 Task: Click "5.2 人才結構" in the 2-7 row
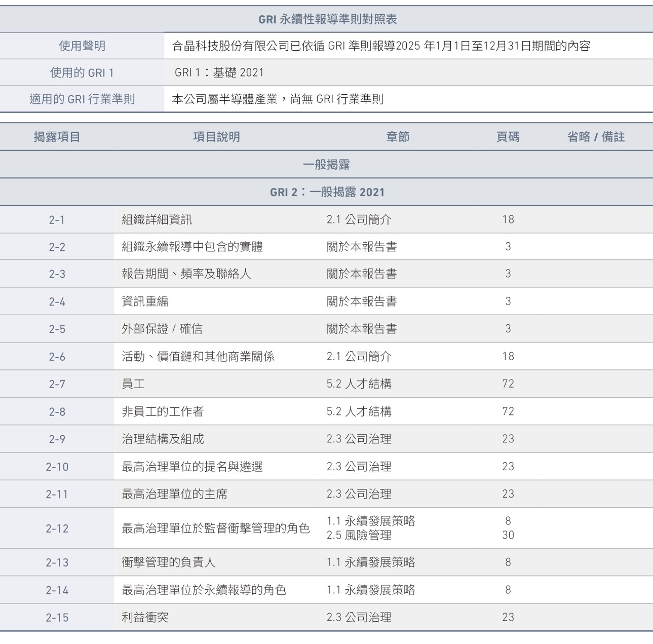(359, 384)
